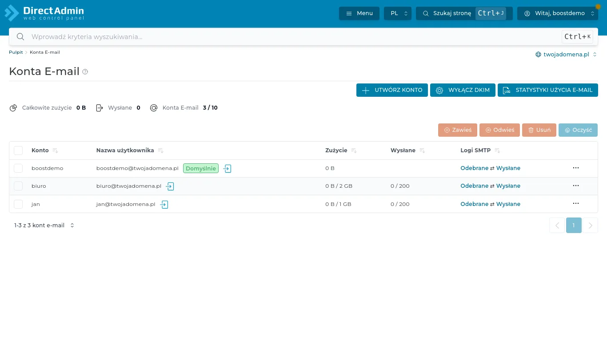Screen dimensions: 607x364
Task: Open Odebrane SMTP log for jan
Action: pyautogui.click(x=474, y=204)
